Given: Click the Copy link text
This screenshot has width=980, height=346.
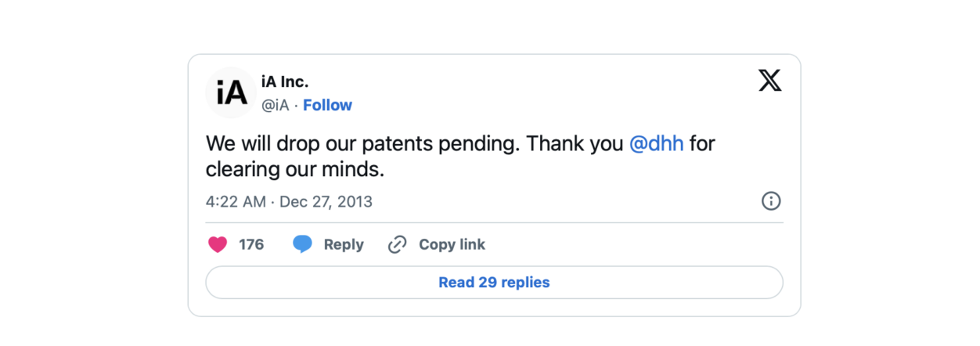Looking at the screenshot, I should [452, 244].
